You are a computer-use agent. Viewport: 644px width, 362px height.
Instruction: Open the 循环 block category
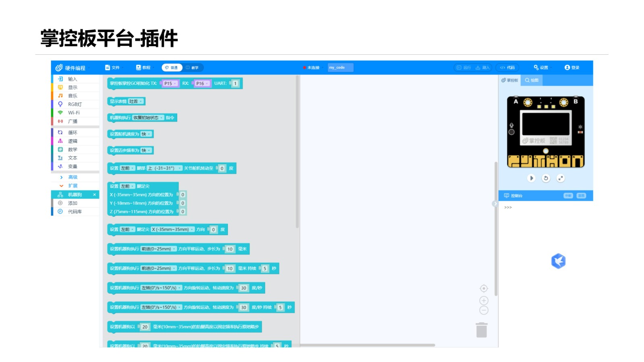(x=75, y=132)
